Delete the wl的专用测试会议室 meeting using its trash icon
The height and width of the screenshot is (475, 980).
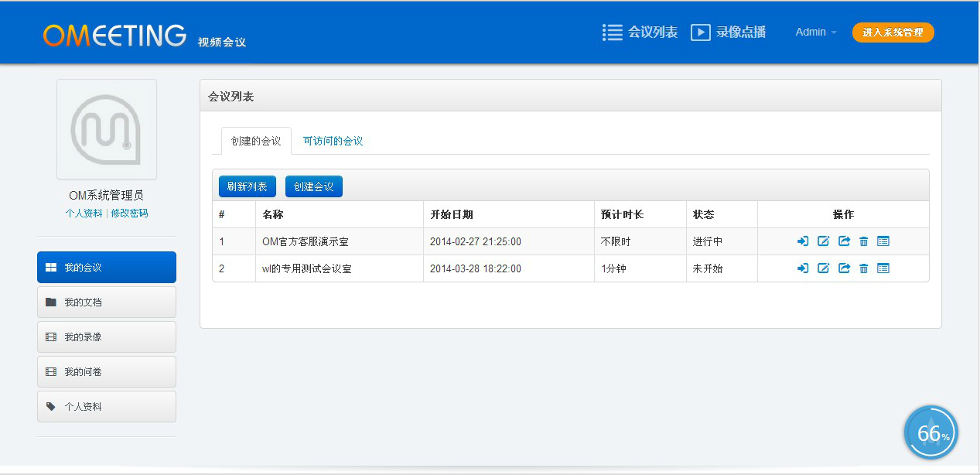864,268
